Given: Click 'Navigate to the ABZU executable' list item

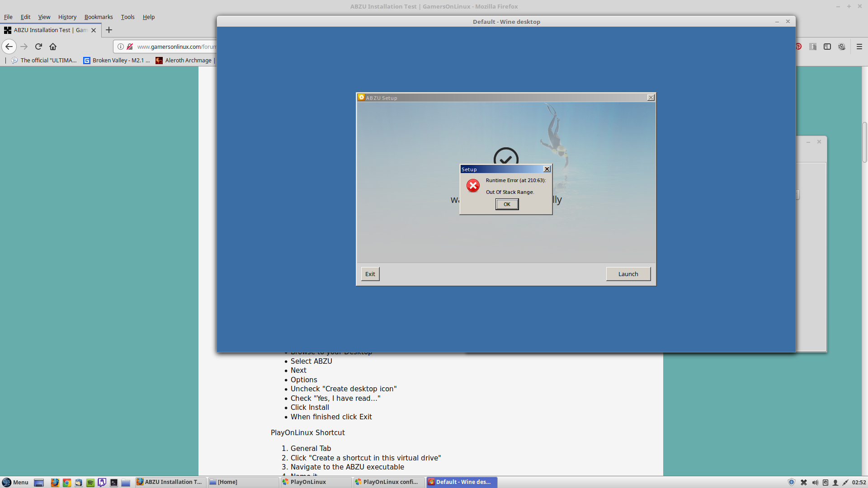Looking at the screenshot, I should [347, 467].
